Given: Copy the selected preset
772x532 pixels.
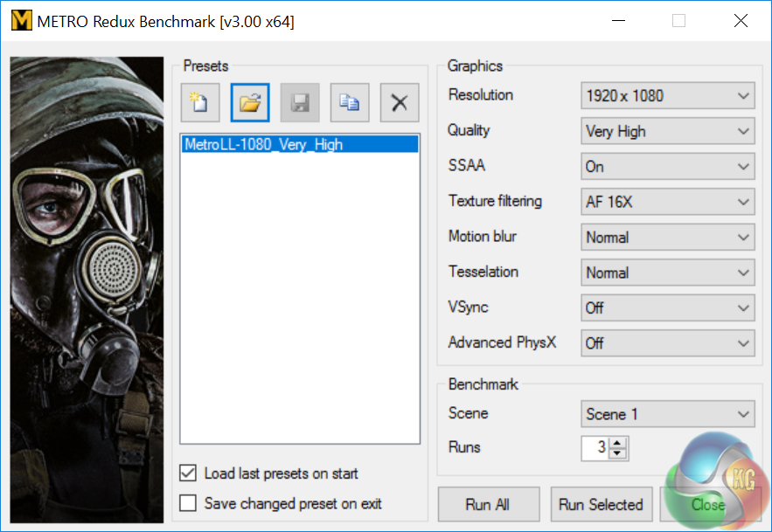Looking at the screenshot, I should pos(350,103).
